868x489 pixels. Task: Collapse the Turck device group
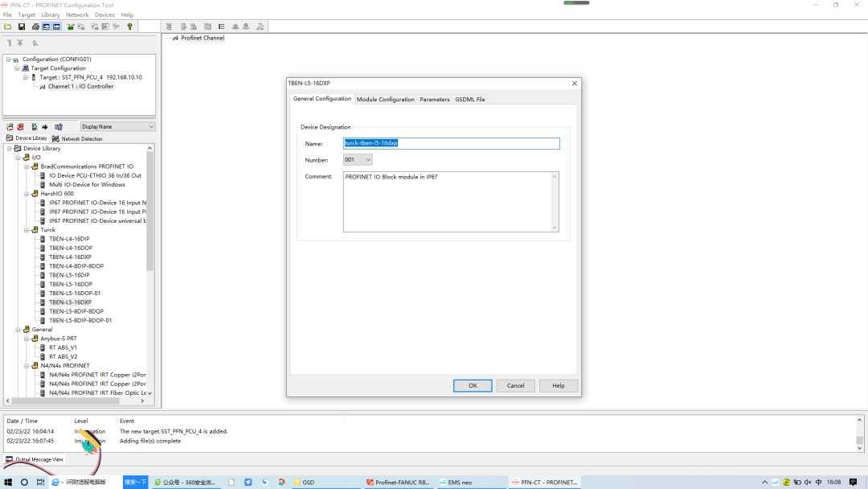(x=25, y=229)
